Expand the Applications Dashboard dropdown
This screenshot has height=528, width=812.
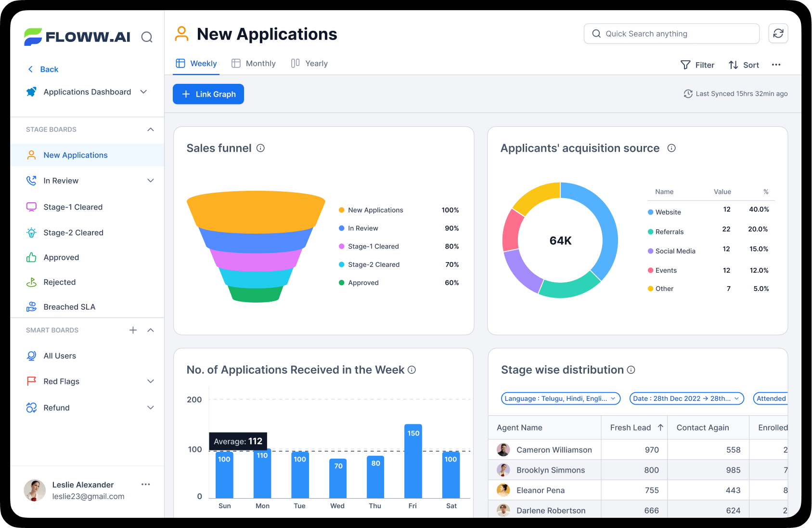pos(143,92)
